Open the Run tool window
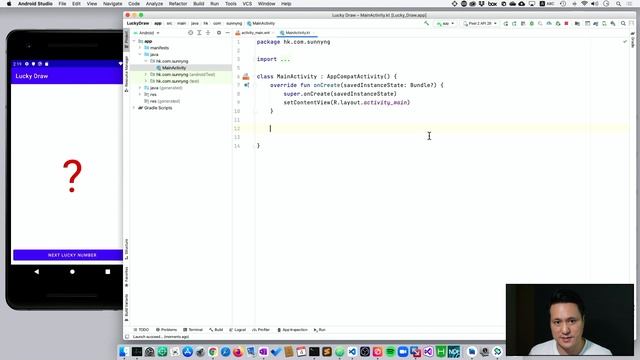The height and width of the screenshot is (360, 640). 320,330
